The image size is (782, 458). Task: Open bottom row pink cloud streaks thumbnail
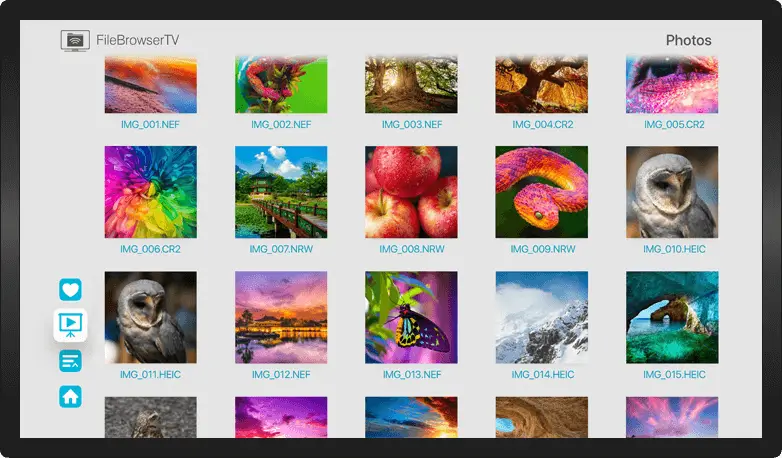pyautogui.click(x=672, y=418)
